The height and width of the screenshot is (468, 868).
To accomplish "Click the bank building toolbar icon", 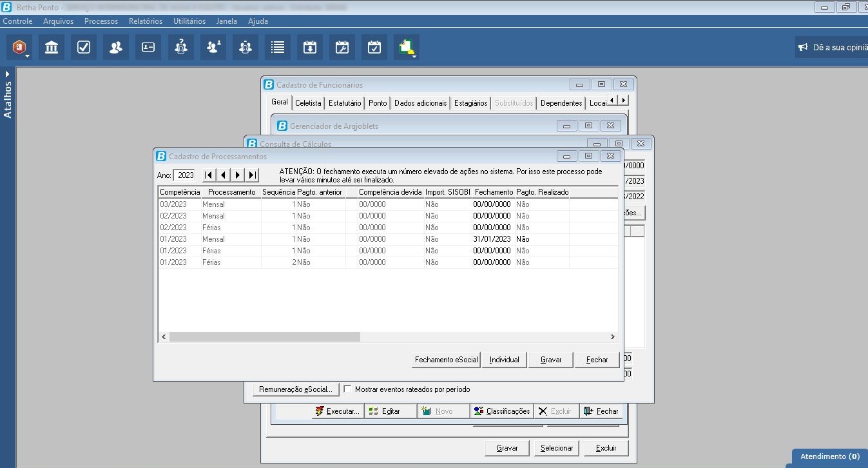I will (x=52, y=47).
